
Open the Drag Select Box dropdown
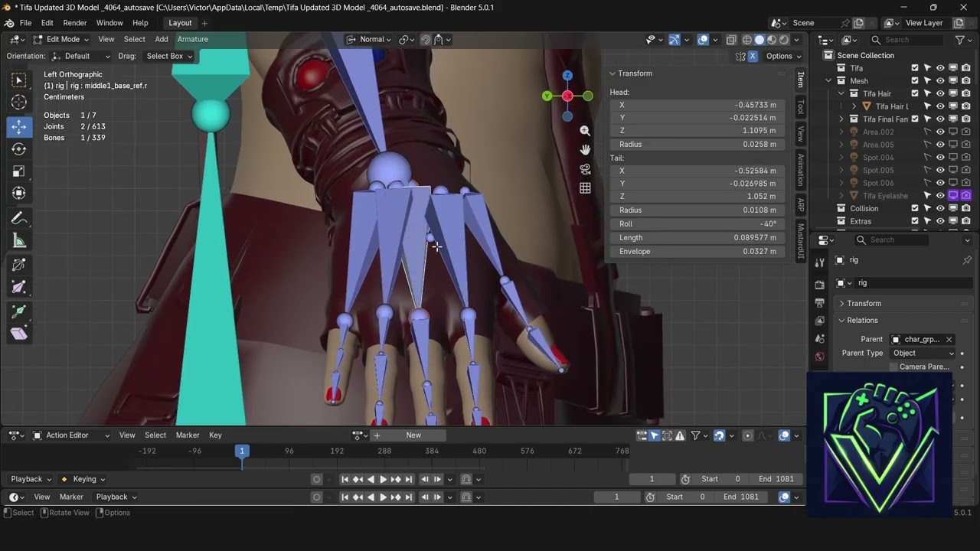tap(168, 56)
